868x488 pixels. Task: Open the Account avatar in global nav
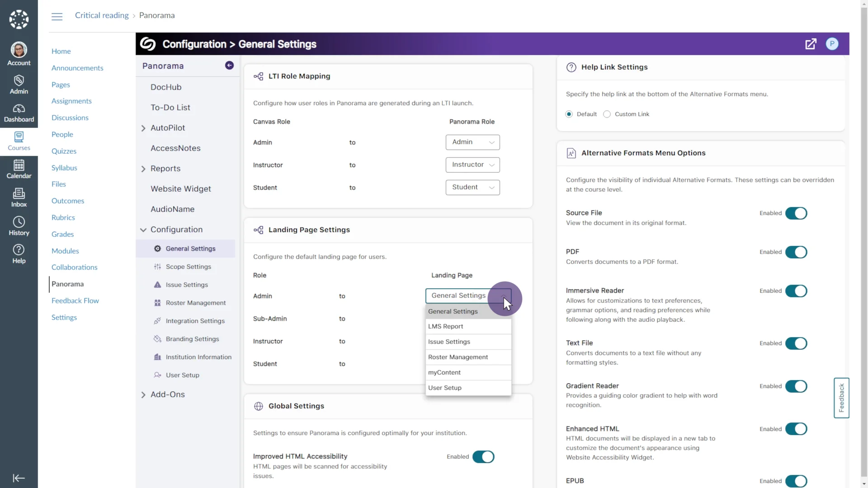click(19, 50)
